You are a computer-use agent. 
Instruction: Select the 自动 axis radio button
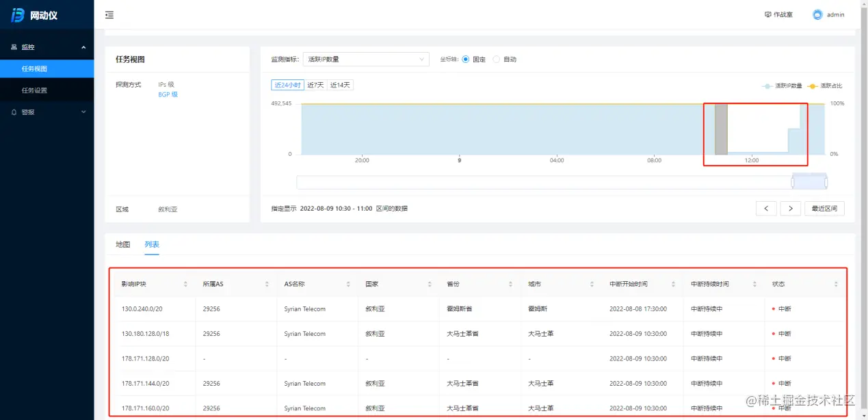(497, 60)
